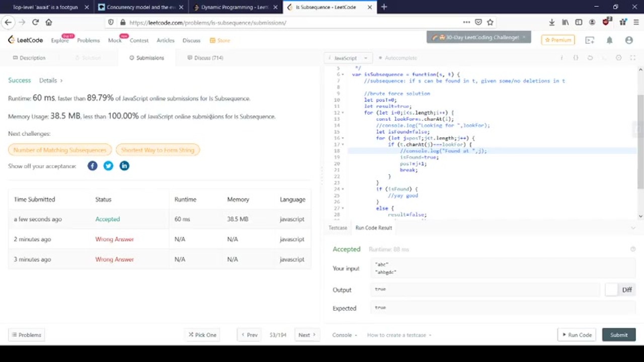Expand the Console dropdown
Screen dimensions: 644x362
pyautogui.click(x=345, y=335)
